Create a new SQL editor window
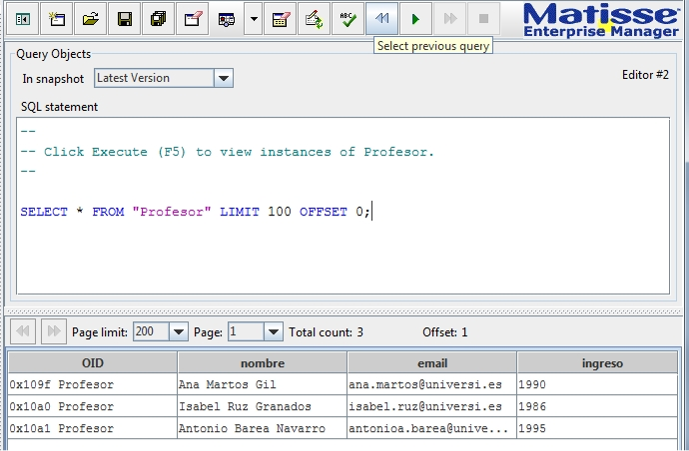The image size is (689, 451). (57, 19)
